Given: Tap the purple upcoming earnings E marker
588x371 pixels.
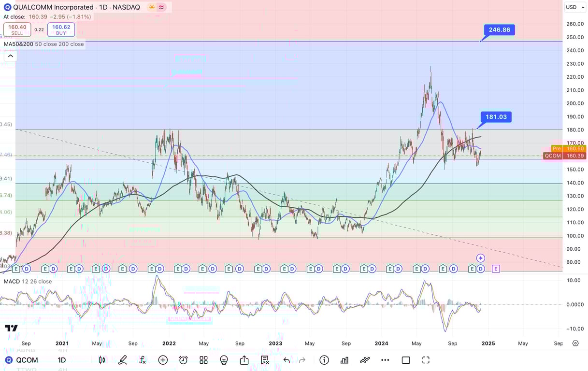Looking at the screenshot, I should (496, 269).
